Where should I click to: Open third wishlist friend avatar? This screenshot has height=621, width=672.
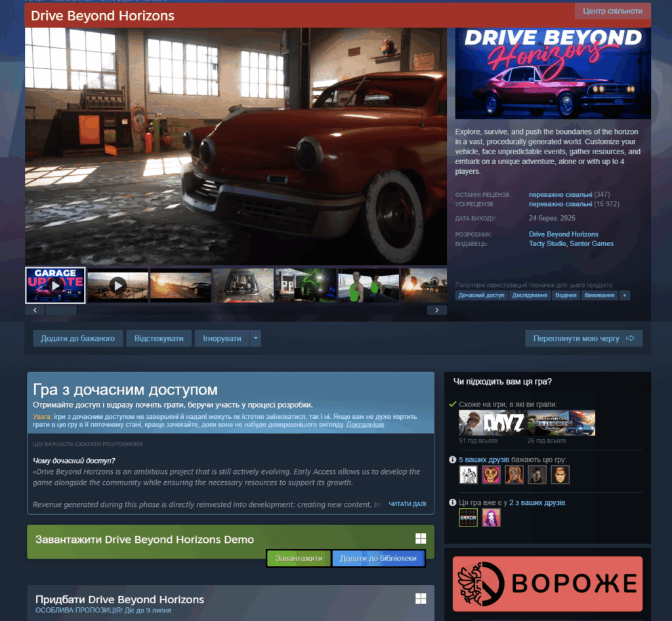pyautogui.click(x=514, y=475)
